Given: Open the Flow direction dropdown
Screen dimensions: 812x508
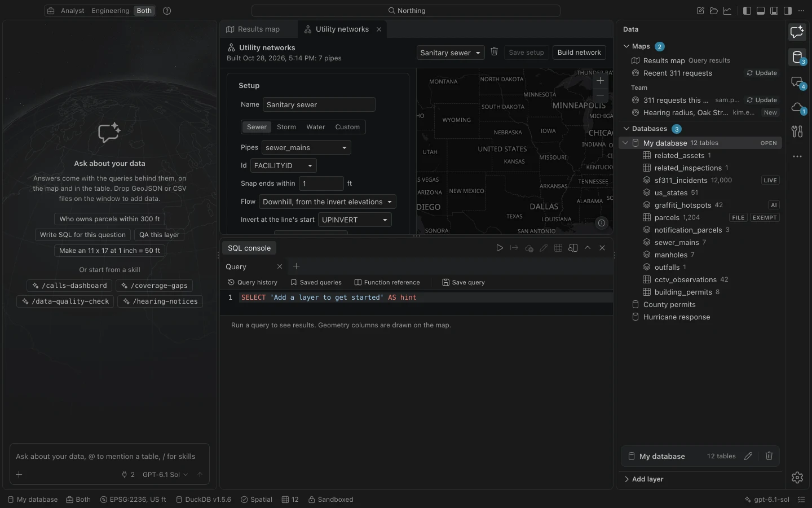Looking at the screenshot, I should click(x=328, y=202).
